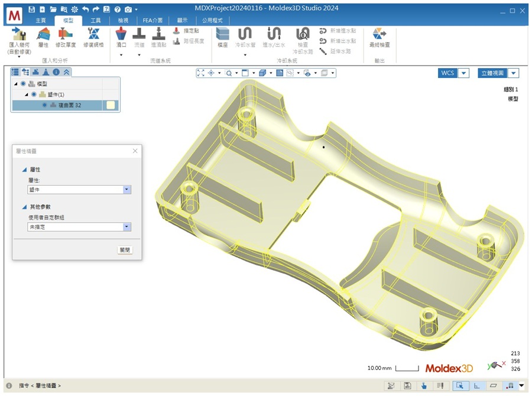The height and width of the screenshot is (396, 532).
Task: Click the fit-to-window icon in view toolbar
Action: [x=200, y=73]
